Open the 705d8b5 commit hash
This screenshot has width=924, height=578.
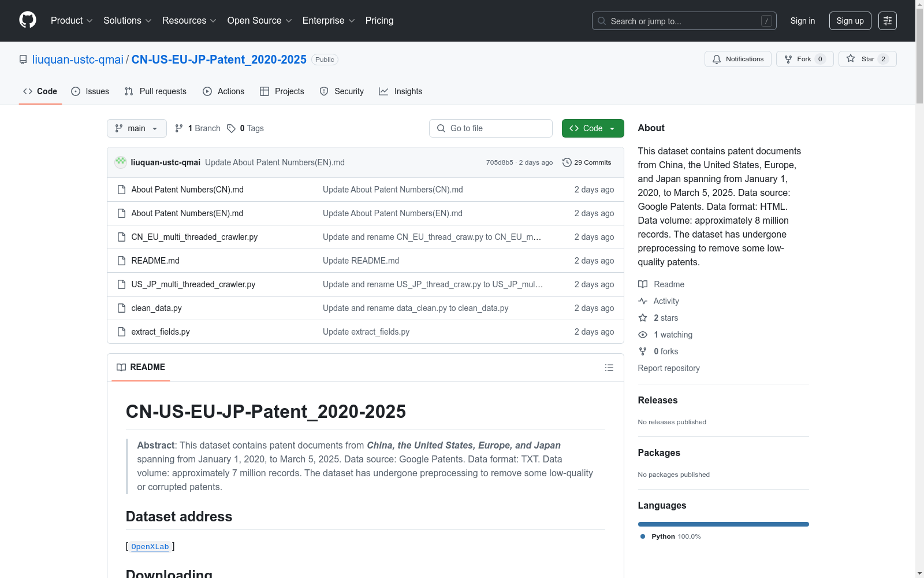click(500, 162)
